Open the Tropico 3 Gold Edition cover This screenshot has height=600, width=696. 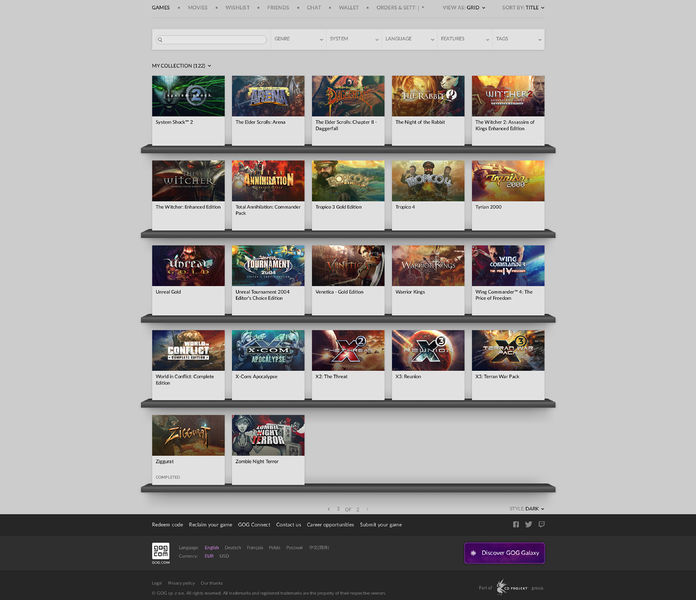pos(348,181)
